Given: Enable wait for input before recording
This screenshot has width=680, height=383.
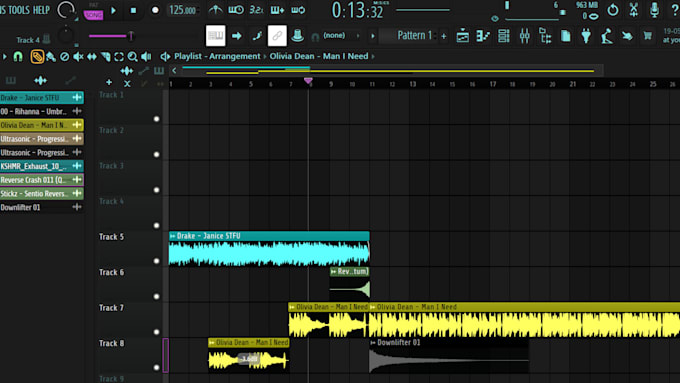Looking at the screenshot, I should pos(236,10).
